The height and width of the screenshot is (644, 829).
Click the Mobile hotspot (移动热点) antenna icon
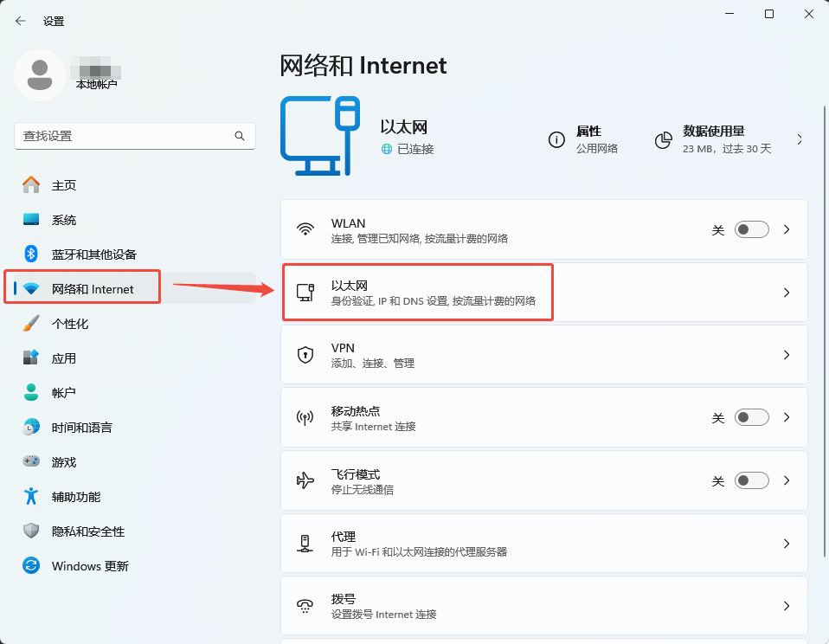pos(305,418)
